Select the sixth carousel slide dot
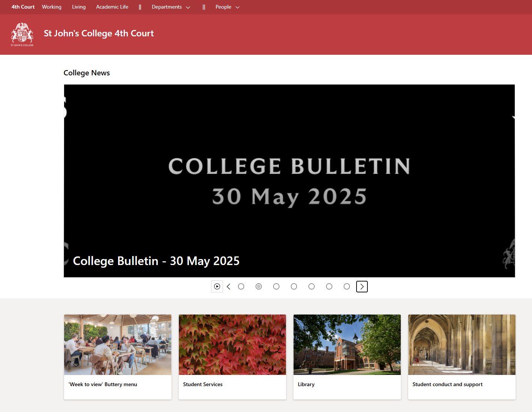Screen dimensions: 532x412 coord(329,286)
